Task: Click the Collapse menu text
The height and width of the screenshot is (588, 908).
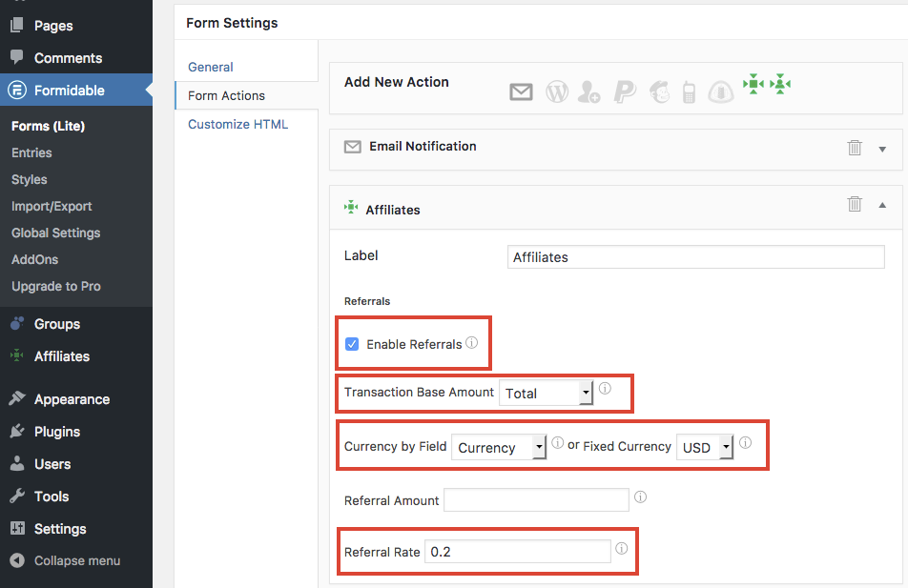Action: 77,560
